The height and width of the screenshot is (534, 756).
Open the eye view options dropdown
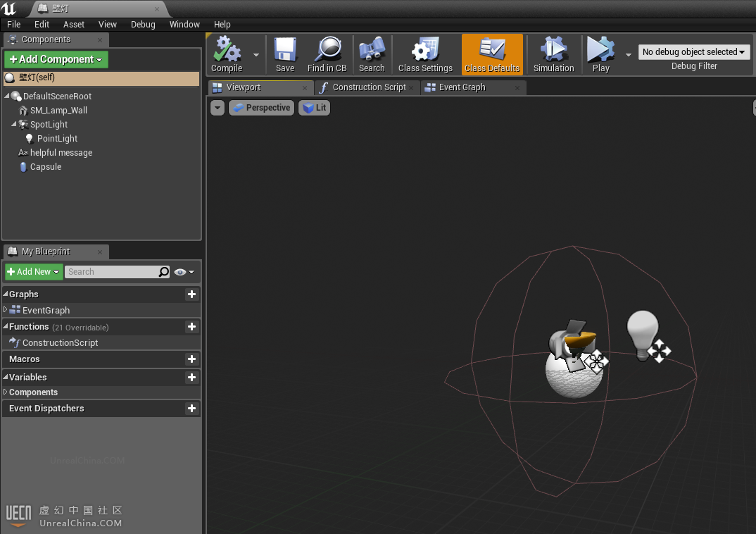(x=184, y=272)
